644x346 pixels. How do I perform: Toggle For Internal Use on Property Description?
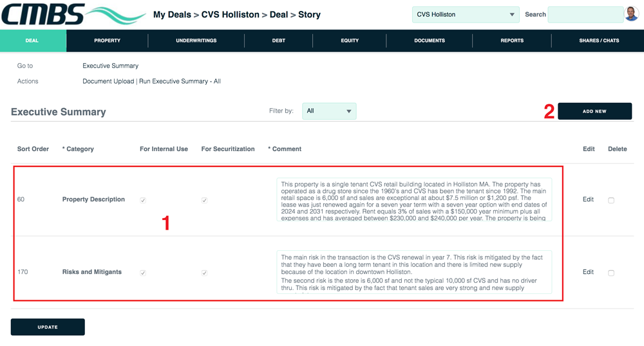[142, 200]
